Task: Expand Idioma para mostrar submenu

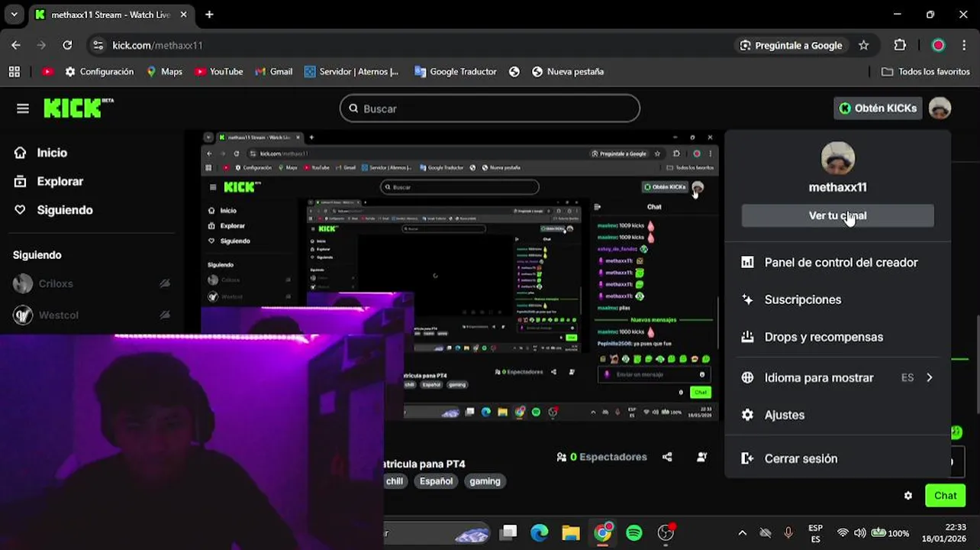Action: coord(837,377)
